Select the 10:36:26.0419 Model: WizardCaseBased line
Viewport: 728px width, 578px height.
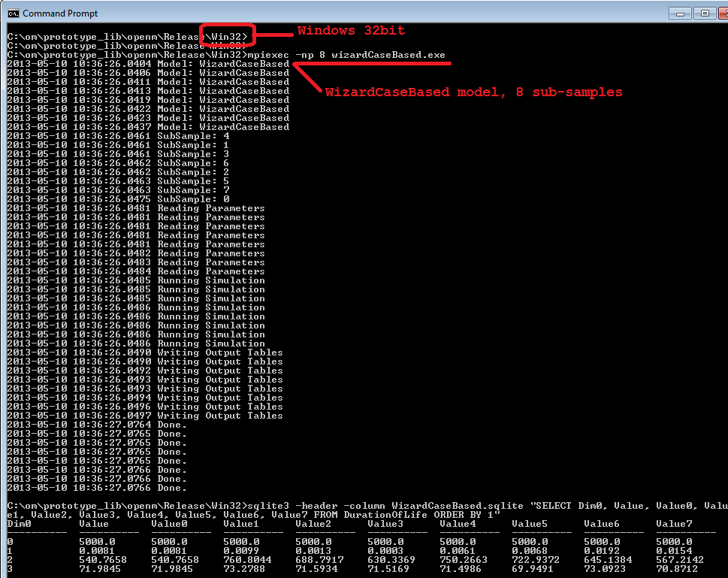(x=148, y=100)
